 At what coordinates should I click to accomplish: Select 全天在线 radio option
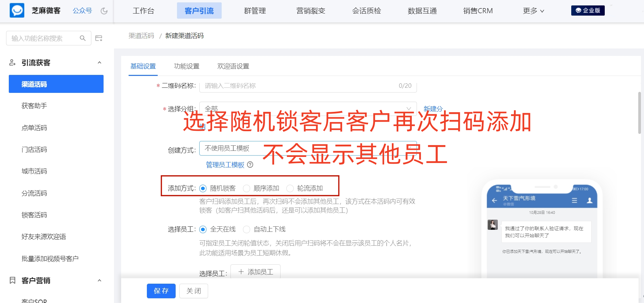click(x=203, y=229)
